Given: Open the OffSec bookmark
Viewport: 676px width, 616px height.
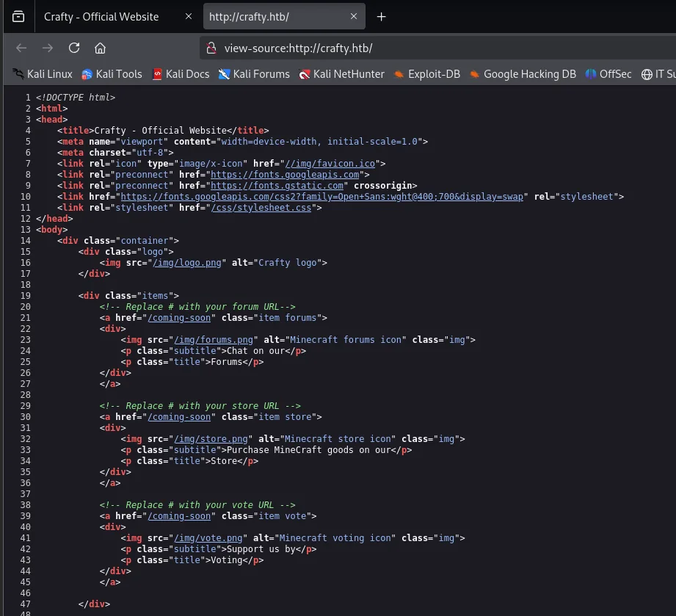Looking at the screenshot, I should click(x=608, y=74).
